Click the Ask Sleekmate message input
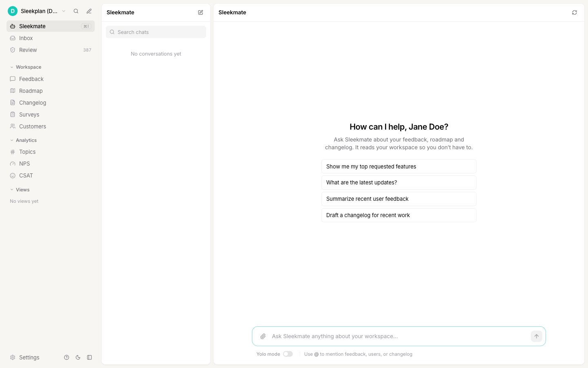 point(398,336)
